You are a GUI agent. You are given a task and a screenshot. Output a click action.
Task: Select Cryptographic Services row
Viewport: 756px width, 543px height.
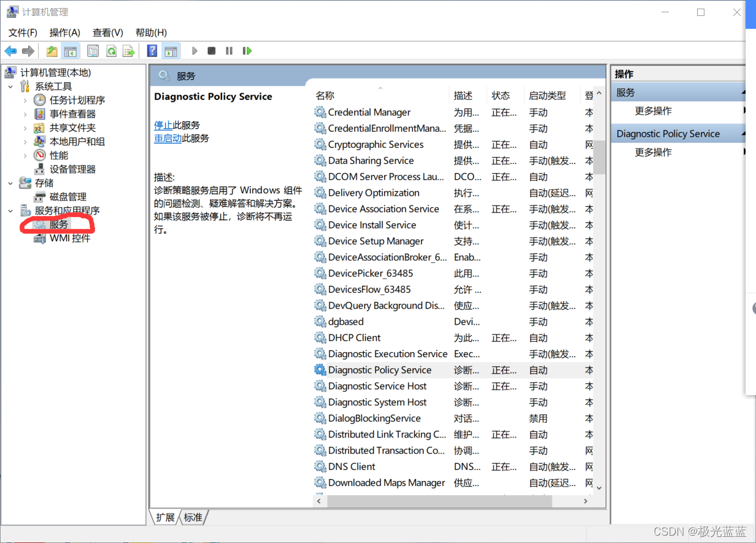(x=453, y=145)
